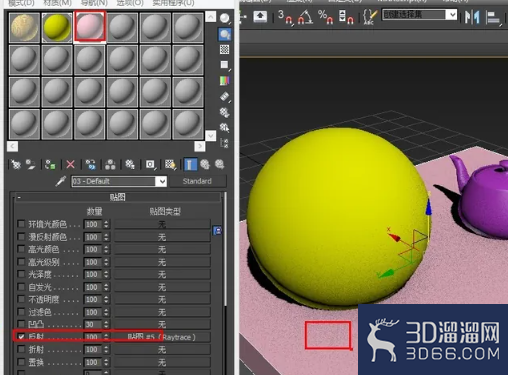Click the 不透明度 map button labeled 无
Viewport: 508px width, 375px height.
pyautogui.click(x=162, y=300)
